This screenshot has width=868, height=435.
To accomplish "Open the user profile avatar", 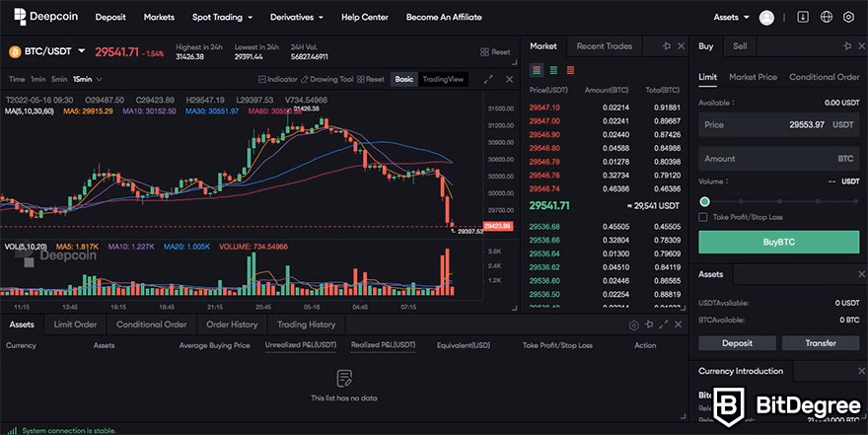I will (766, 18).
